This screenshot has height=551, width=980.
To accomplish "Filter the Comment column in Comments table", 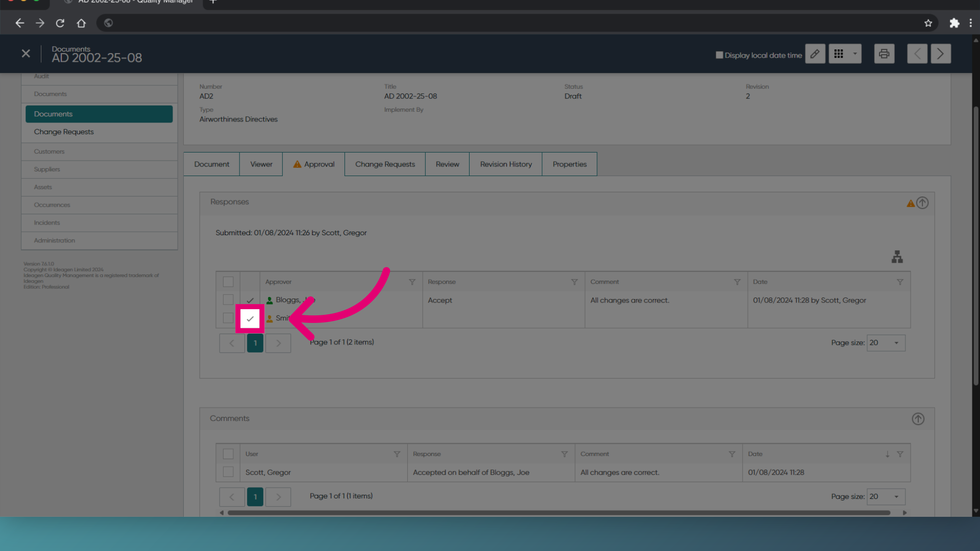I will coord(732,454).
